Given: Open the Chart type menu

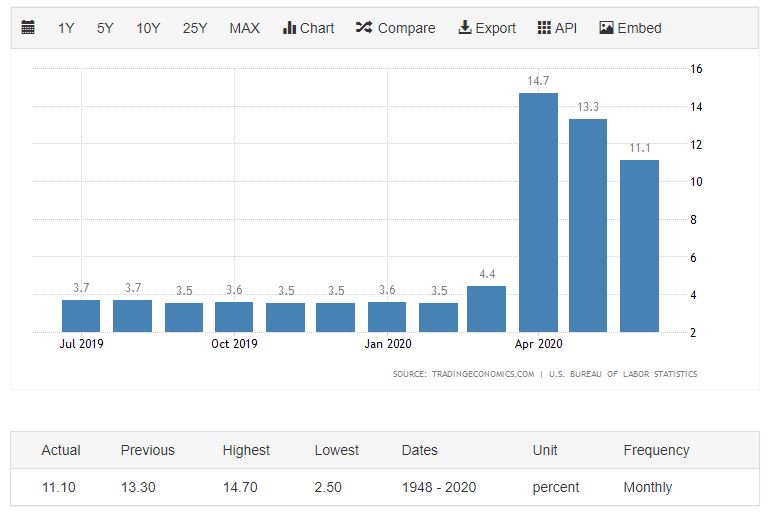Looking at the screenshot, I should 308,28.
